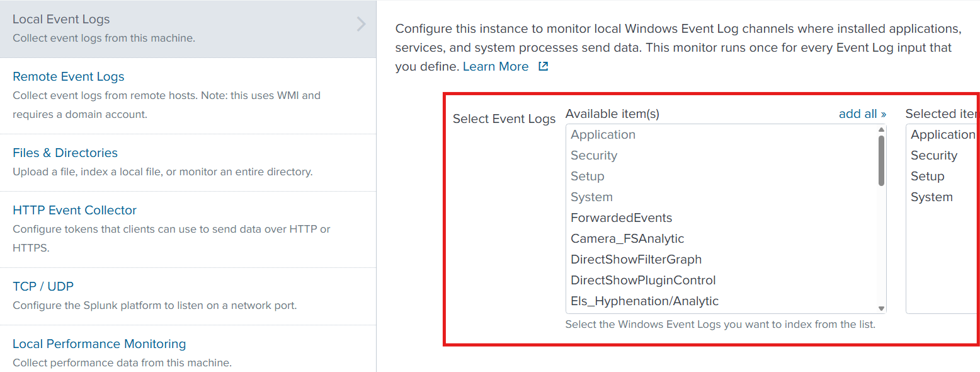This screenshot has height=372, width=980.
Task: Remove Security from Selected items list
Action: pos(933,155)
